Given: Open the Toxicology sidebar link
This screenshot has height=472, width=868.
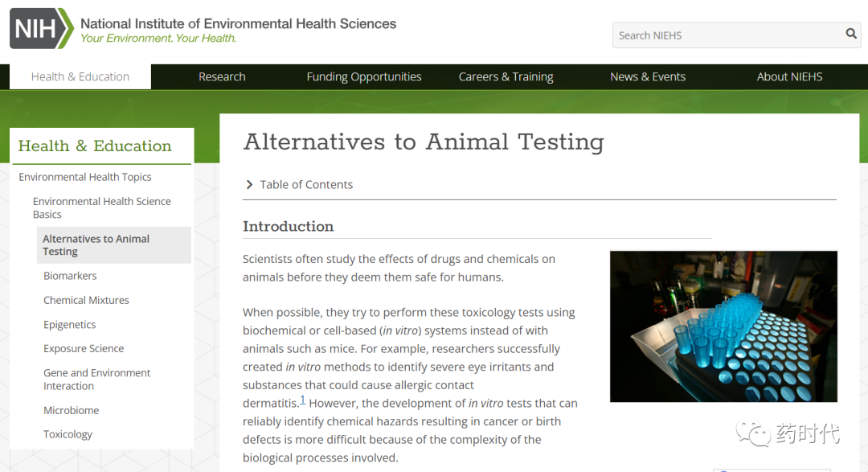Looking at the screenshot, I should coord(68,434).
